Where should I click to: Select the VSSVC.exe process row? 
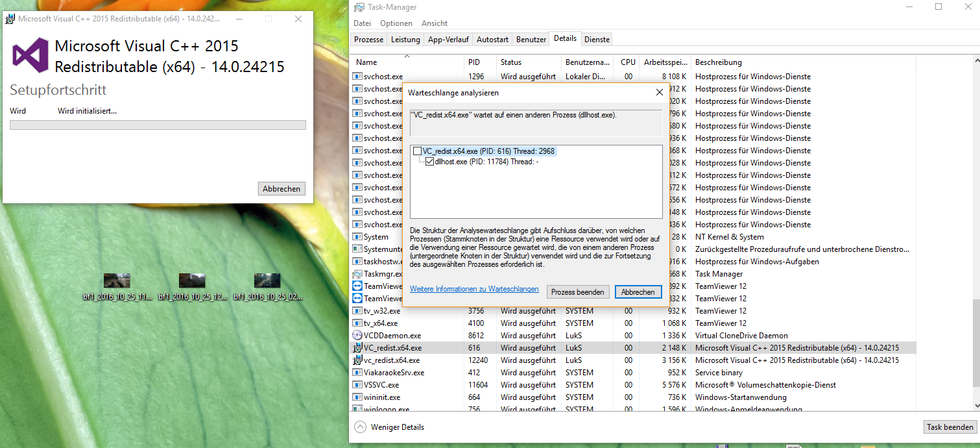coord(634,385)
